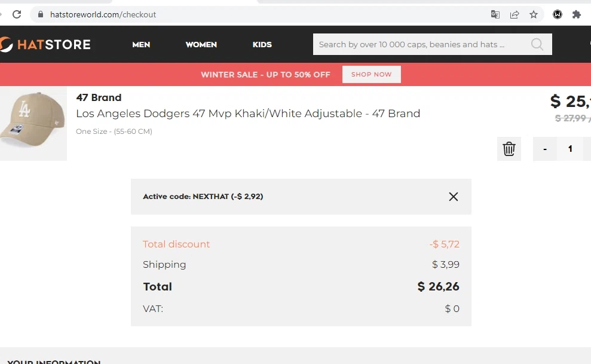Click the translate page icon
This screenshot has height=364, width=591.
pos(495,15)
